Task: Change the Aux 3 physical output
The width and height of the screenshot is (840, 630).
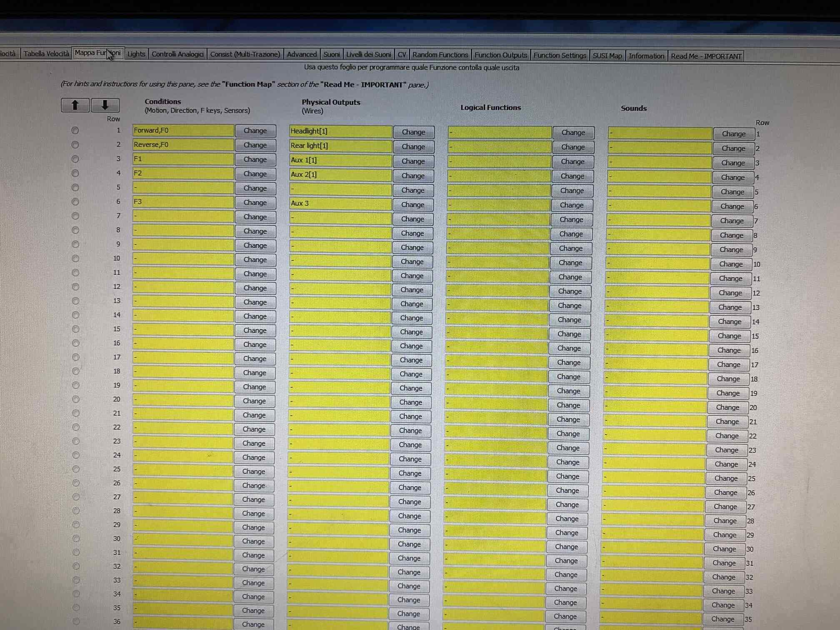Action: point(412,205)
